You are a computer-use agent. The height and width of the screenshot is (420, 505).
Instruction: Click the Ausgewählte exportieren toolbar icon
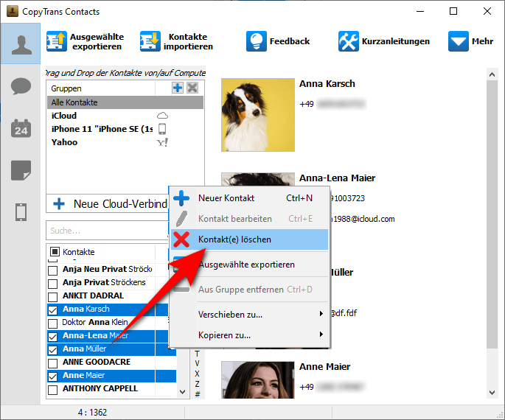tap(56, 41)
